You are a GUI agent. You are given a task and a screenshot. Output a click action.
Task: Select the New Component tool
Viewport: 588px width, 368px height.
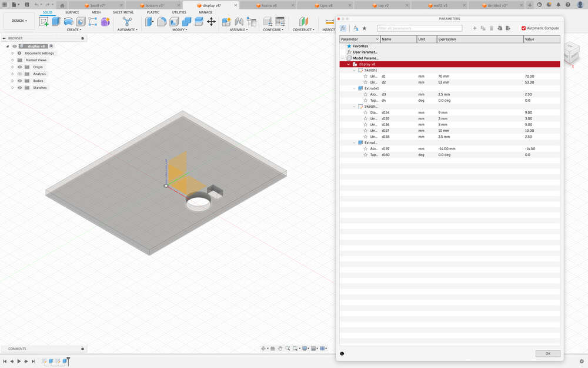(x=226, y=21)
